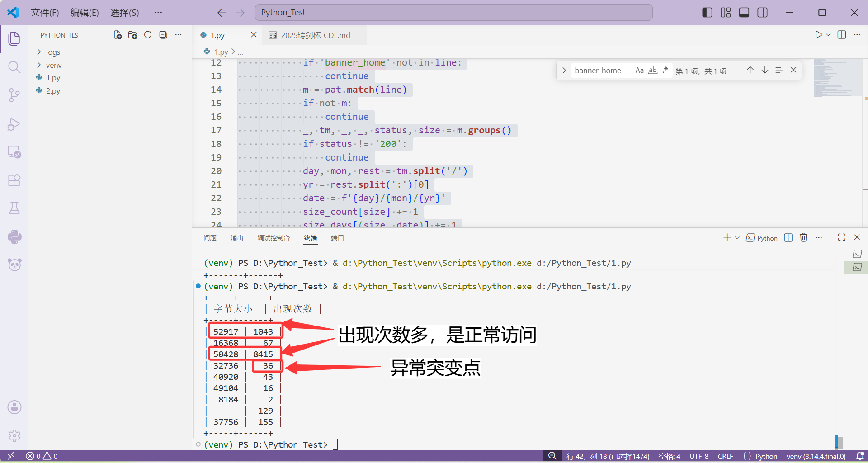Create a new folder in PYTHON_TEST
868x463 pixels.
coord(132,35)
